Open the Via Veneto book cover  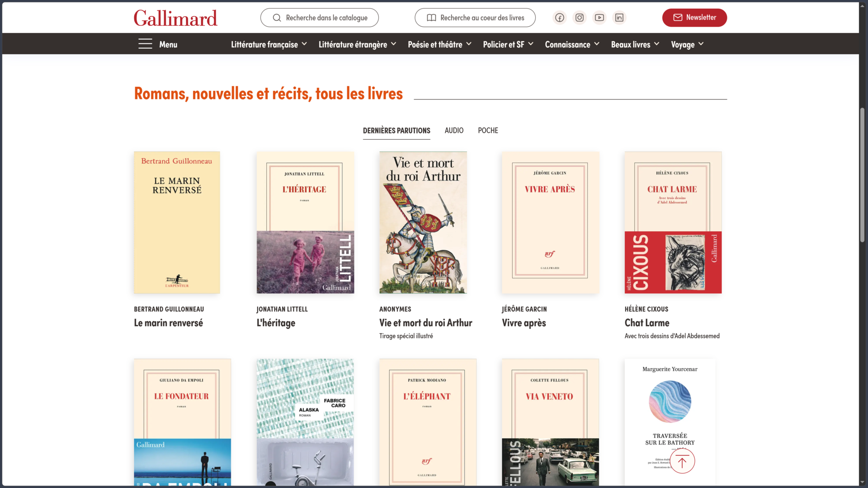(x=550, y=422)
